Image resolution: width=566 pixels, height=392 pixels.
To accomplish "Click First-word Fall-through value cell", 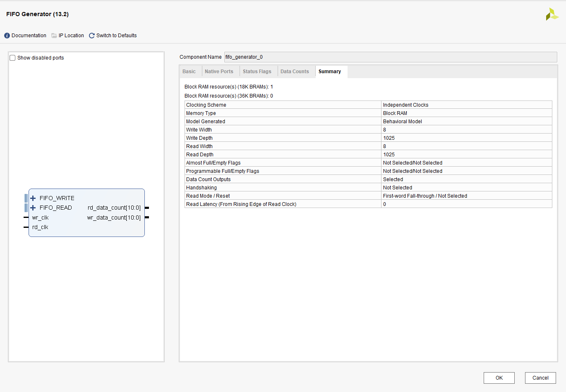I will coord(467,196).
